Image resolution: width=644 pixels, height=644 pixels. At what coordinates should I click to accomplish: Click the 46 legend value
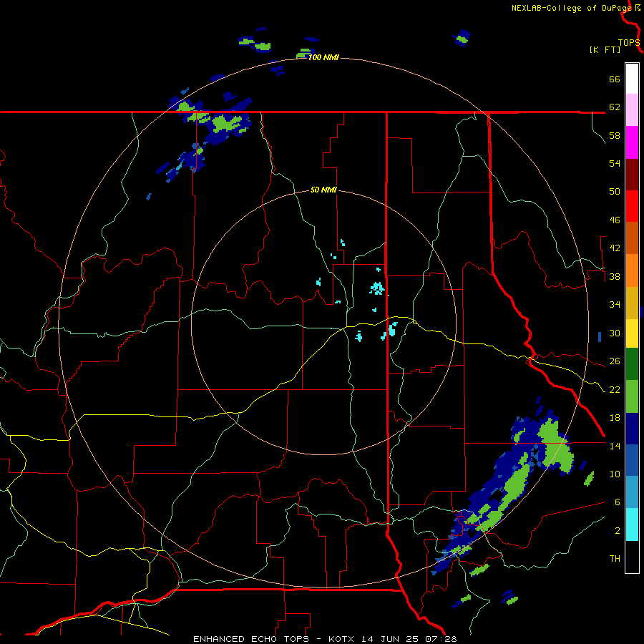pos(615,220)
